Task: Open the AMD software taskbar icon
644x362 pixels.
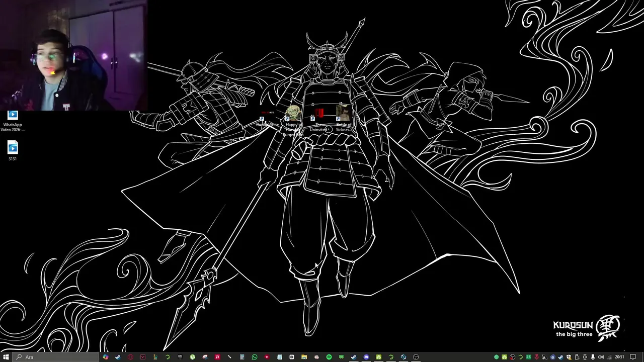Action: pyautogui.click(x=217, y=357)
